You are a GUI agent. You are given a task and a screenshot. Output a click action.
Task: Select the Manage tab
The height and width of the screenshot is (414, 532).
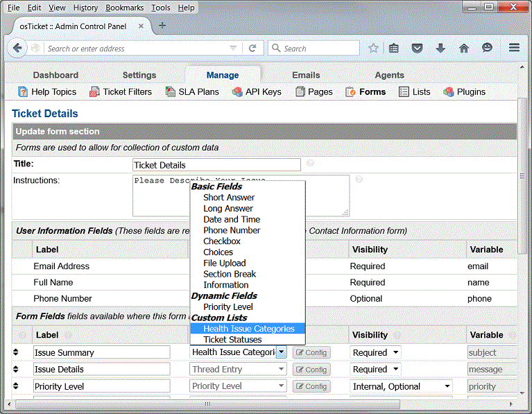click(223, 75)
